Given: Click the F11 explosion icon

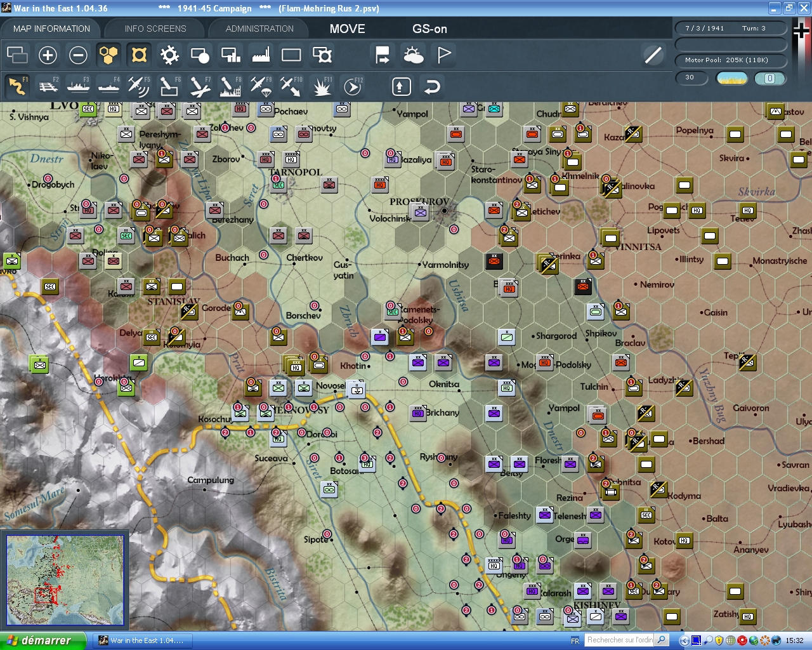Looking at the screenshot, I should coord(322,86).
